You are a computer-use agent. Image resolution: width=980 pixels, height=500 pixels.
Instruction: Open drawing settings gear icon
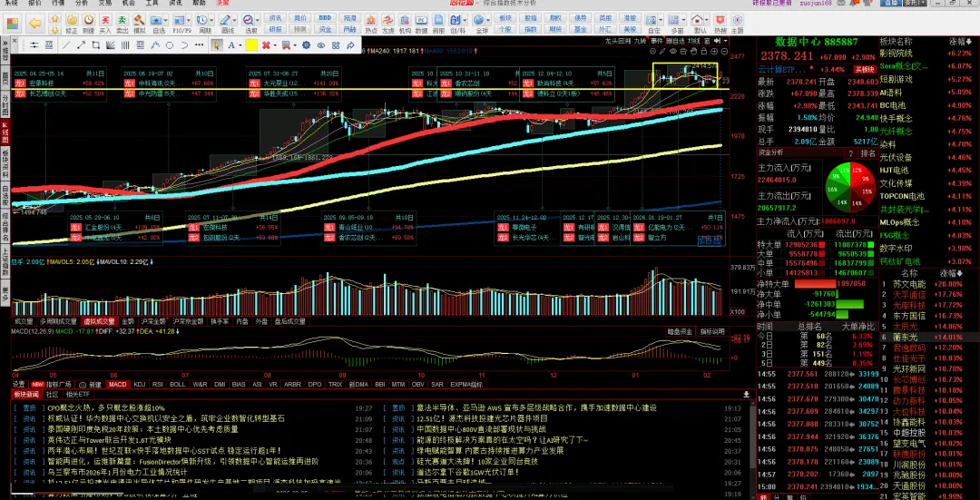point(307,45)
